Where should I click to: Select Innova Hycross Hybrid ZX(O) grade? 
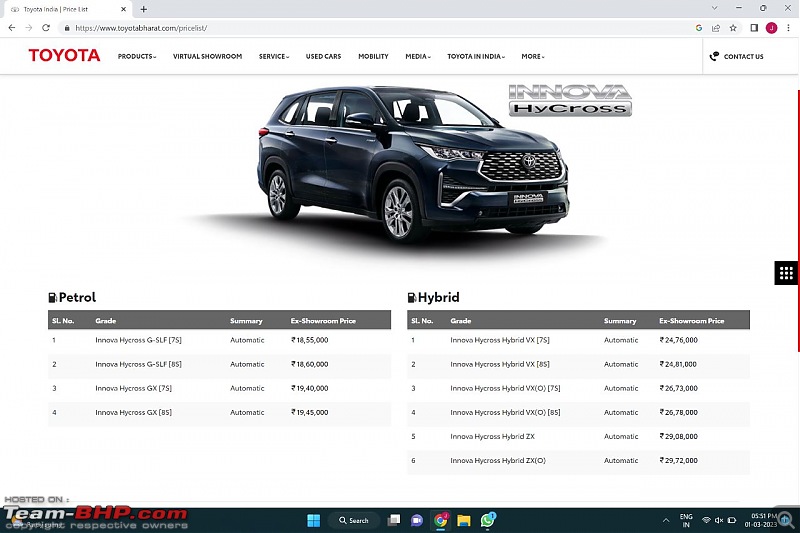(498, 460)
